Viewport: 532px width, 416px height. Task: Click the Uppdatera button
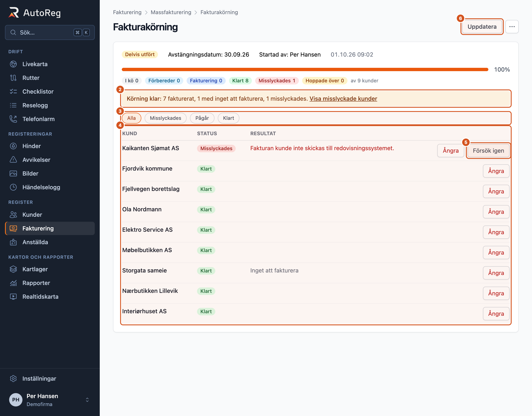[482, 27]
